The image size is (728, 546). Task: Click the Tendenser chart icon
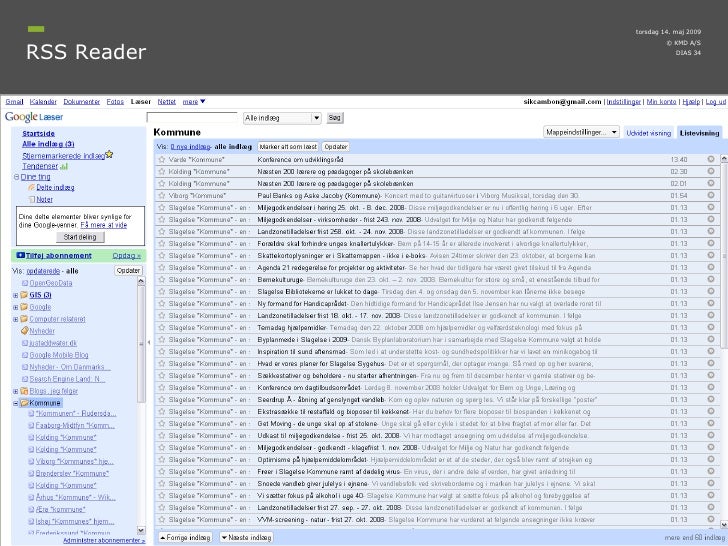64,166
